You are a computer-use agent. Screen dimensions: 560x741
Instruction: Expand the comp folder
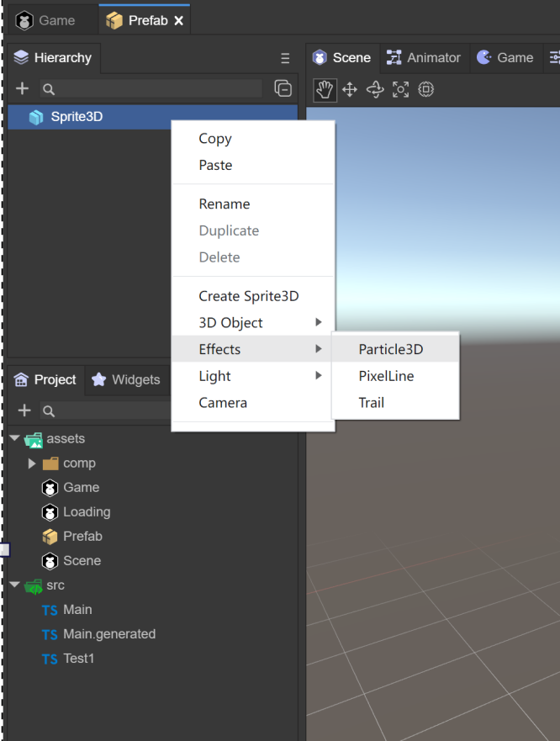coord(32,463)
